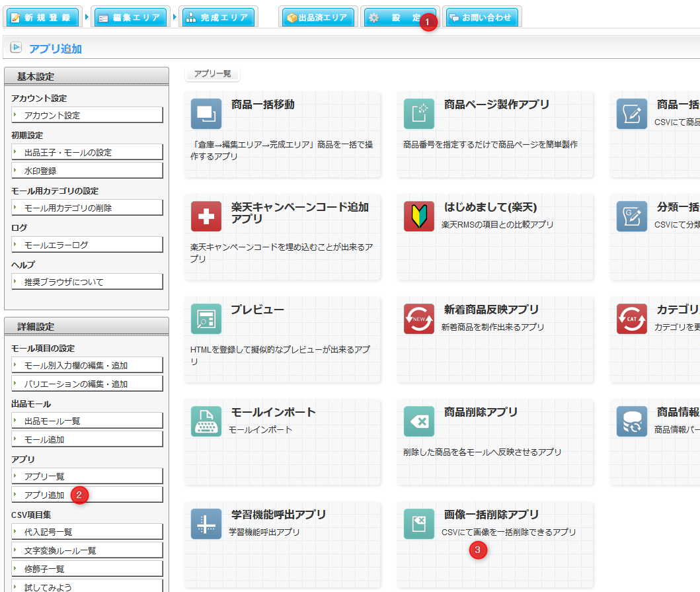The height and width of the screenshot is (592, 700).
Task: Open the モールインポート typewriter icon
Action: 206,421
